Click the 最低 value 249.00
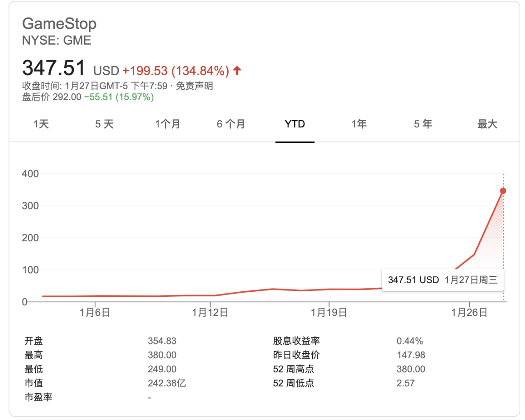The image size is (525, 420). (x=162, y=369)
